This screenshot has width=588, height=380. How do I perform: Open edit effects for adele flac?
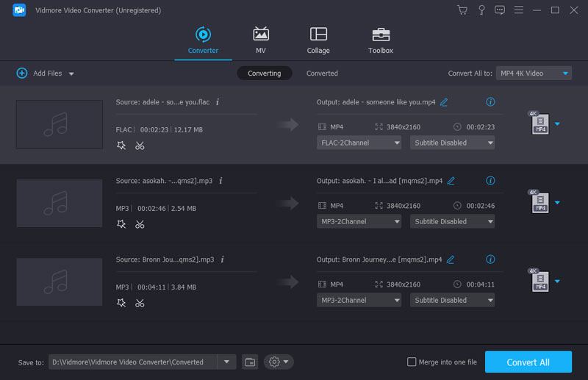[x=121, y=146]
